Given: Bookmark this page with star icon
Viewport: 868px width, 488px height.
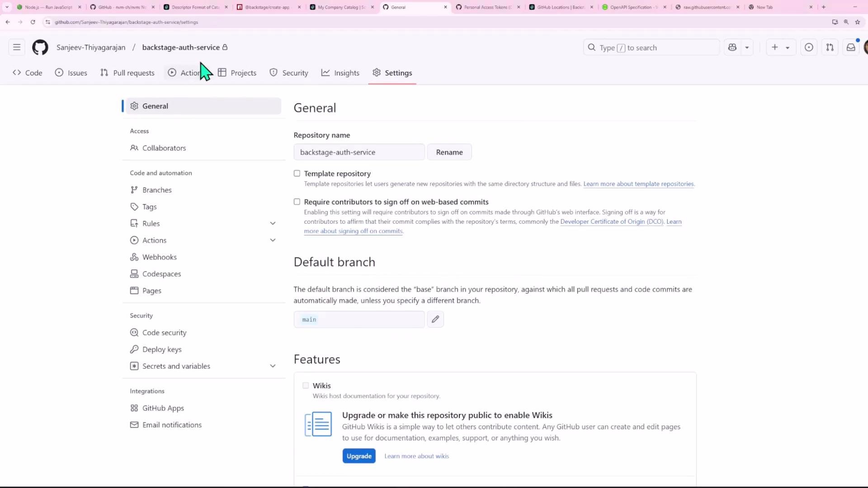Looking at the screenshot, I should (857, 22).
